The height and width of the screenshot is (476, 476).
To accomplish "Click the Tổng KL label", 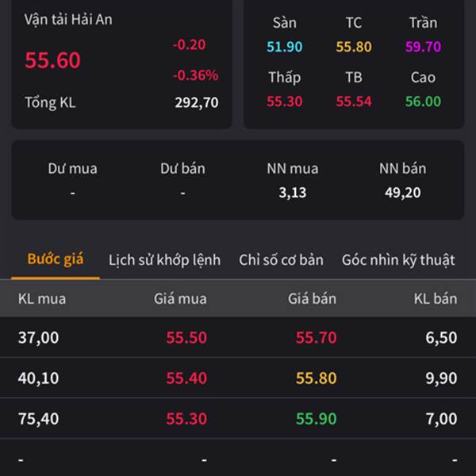I will [50, 102].
